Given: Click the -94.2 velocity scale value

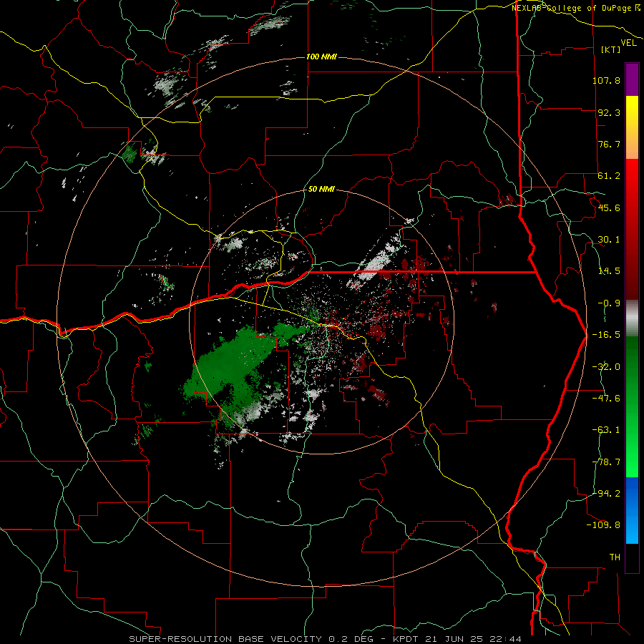Looking at the screenshot, I should coord(606,493).
